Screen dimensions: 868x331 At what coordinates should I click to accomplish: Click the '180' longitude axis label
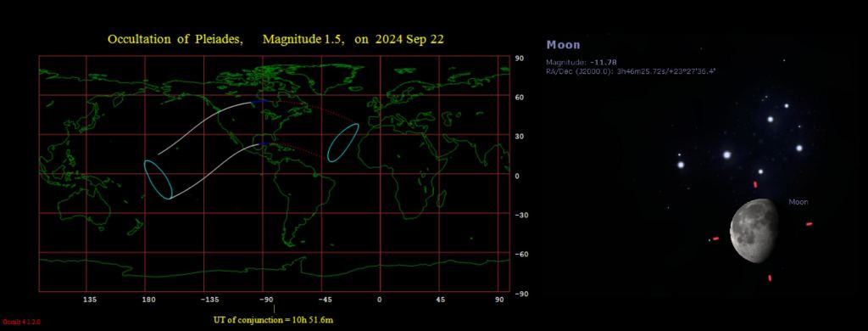tap(148, 300)
